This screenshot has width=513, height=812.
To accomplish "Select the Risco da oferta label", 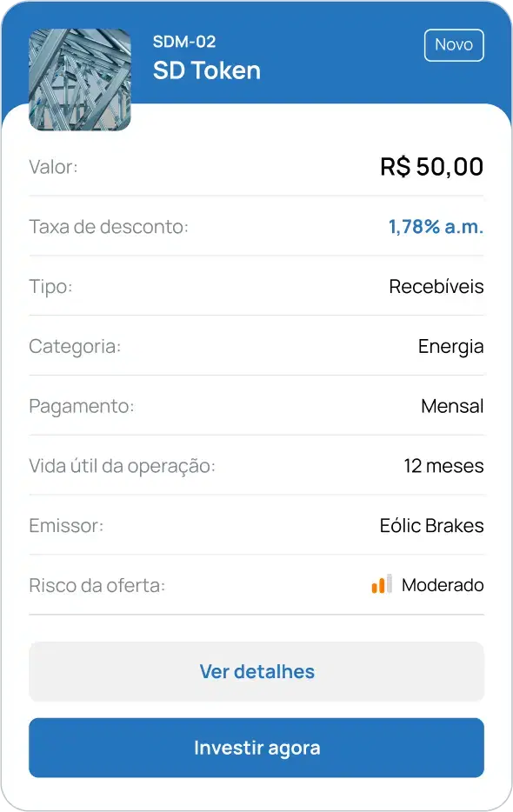I will pyautogui.click(x=97, y=586).
